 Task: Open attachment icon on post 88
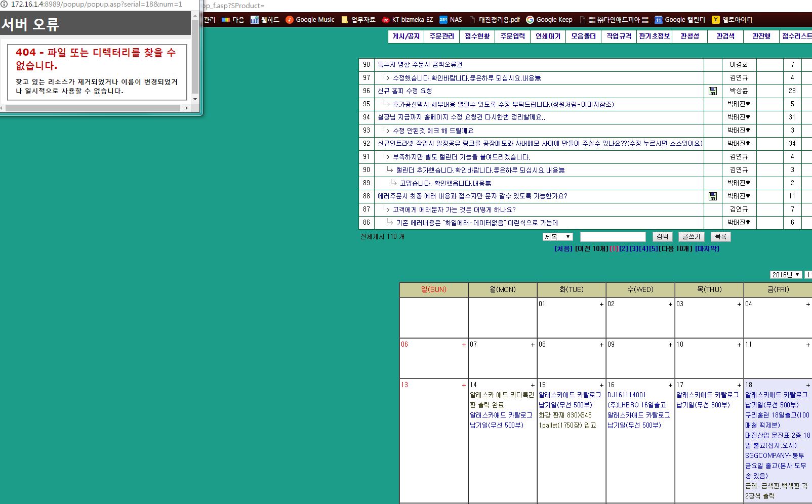[x=712, y=196]
